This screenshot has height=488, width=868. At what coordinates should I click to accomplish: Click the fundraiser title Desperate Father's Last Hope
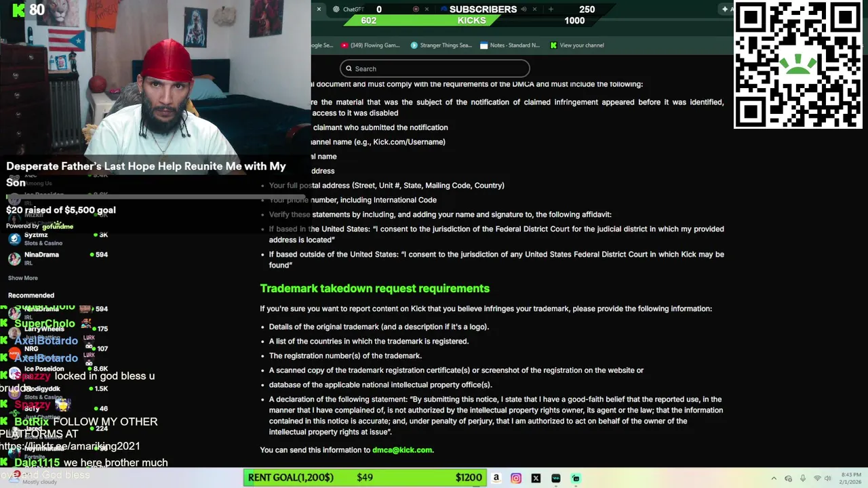click(x=146, y=174)
